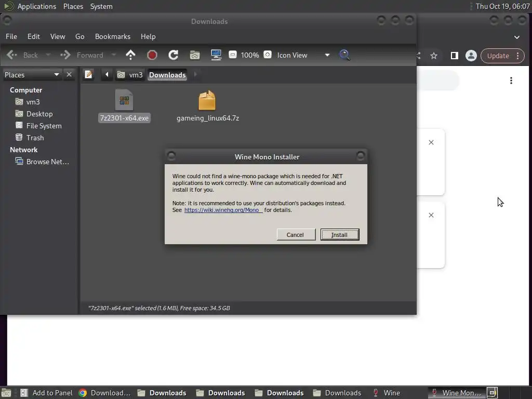Open the Back history dropdown arrow
The height and width of the screenshot is (399, 532).
(x=48, y=55)
